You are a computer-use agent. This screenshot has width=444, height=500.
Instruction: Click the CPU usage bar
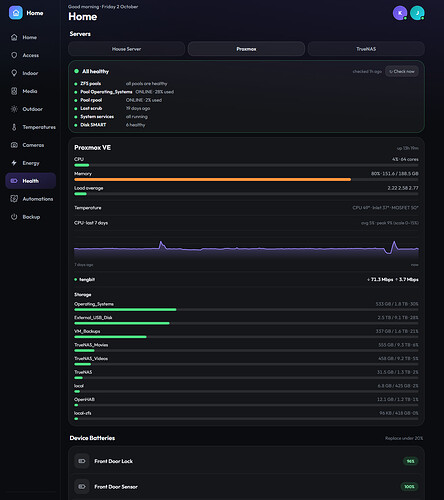pyautogui.click(x=246, y=165)
